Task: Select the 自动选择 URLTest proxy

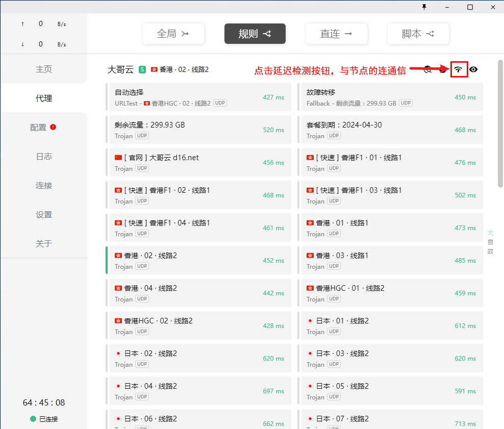Action: pos(199,97)
